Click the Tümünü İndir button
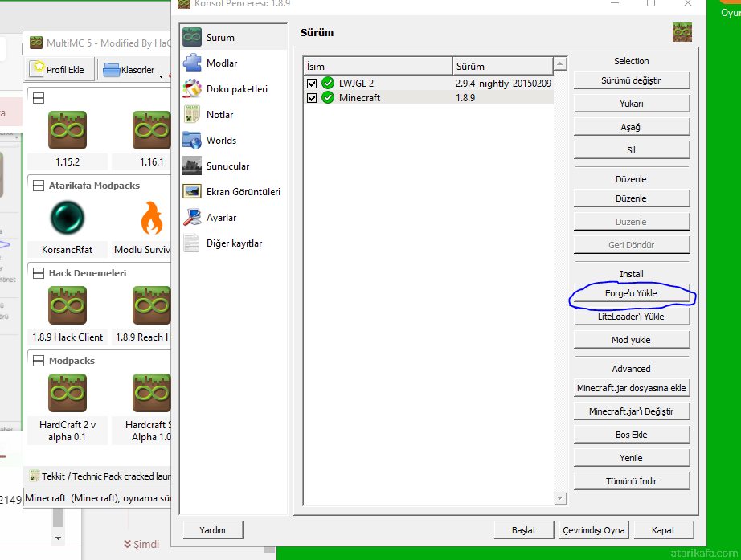Viewport: 741px width, 560px height. pos(632,481)
